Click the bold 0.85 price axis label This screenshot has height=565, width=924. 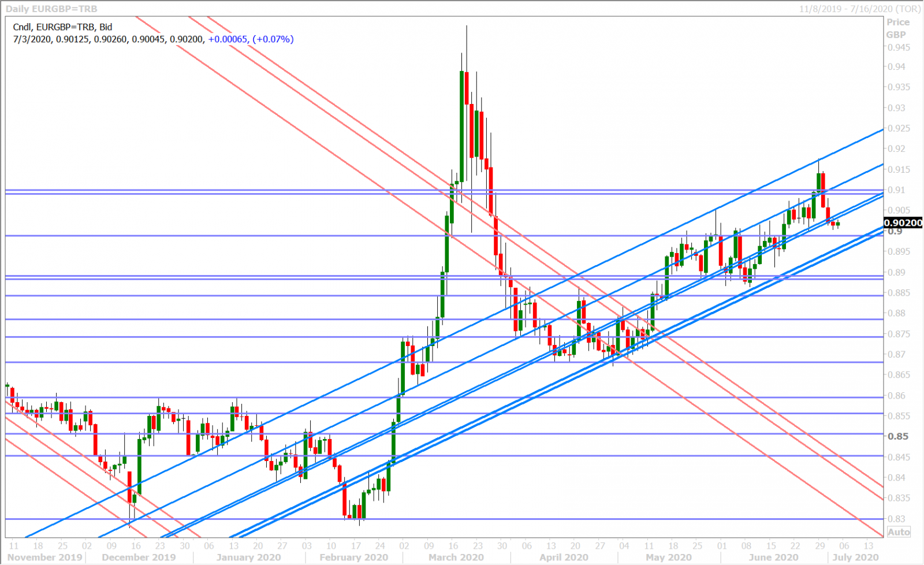click(897, 436)
